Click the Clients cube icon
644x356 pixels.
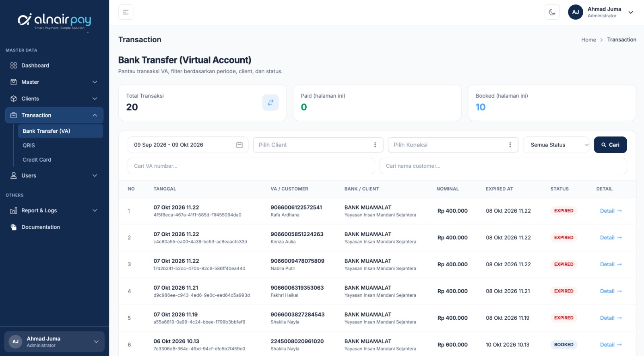[14, 99]
